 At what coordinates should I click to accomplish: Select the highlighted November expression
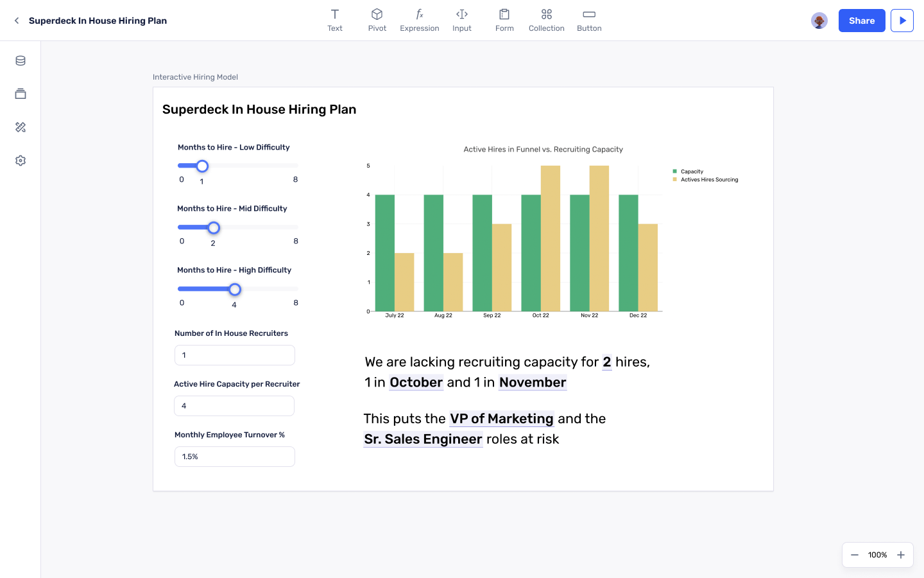pos(533,383)
